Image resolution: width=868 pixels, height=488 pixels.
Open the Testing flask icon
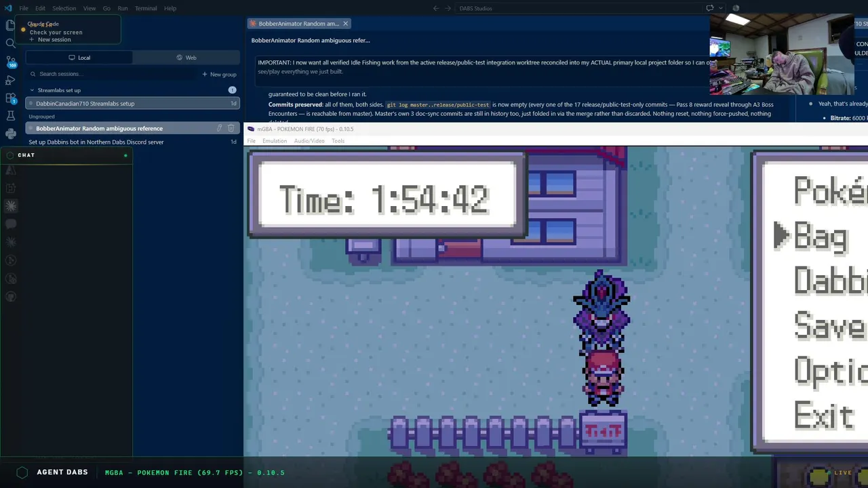coord(10,116)
